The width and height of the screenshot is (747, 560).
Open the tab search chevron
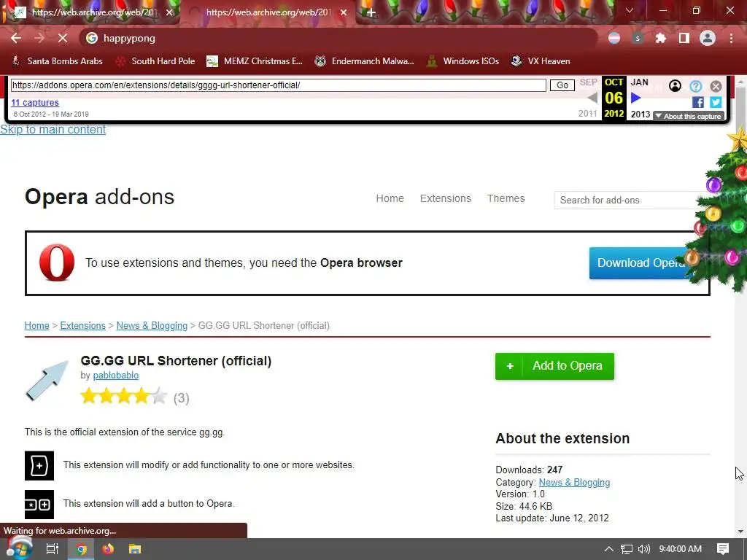point(630,10)
